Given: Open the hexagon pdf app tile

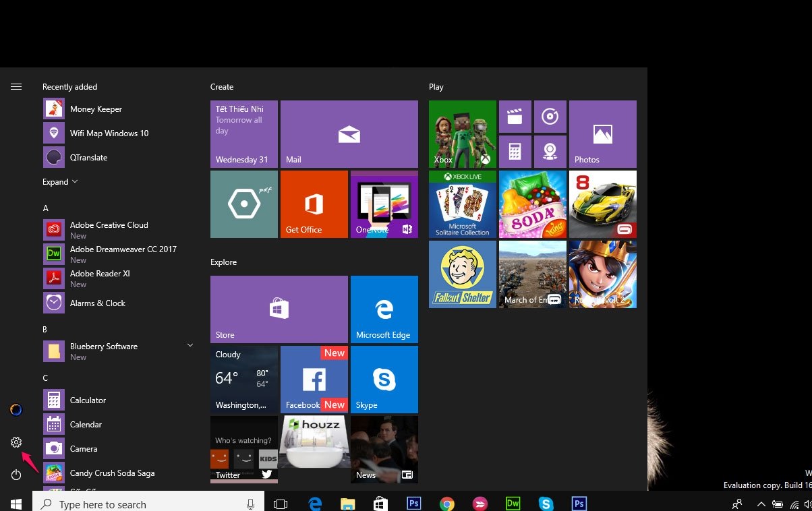Looking at the screenshot, I should click(x=244, y=204).
